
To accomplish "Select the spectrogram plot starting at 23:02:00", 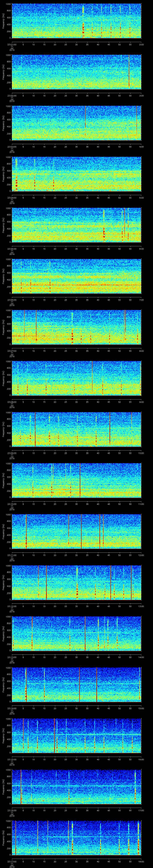I will pos(77,72).
